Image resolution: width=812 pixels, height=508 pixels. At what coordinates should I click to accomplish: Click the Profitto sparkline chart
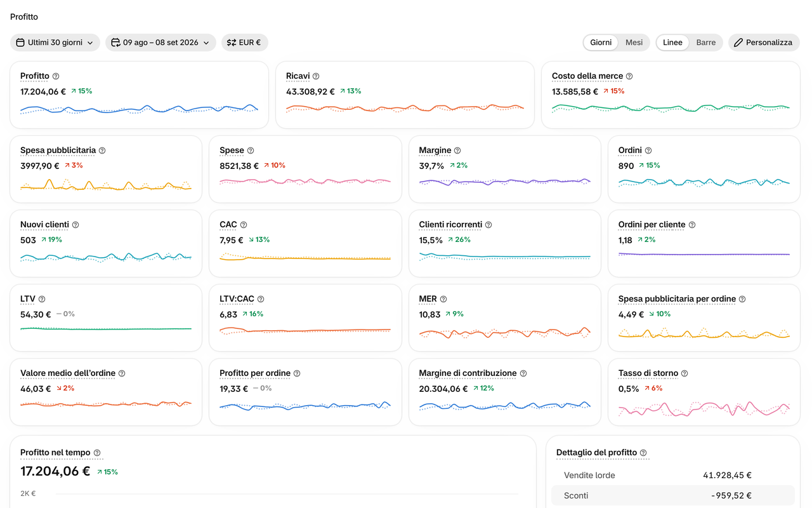(139, 109)
